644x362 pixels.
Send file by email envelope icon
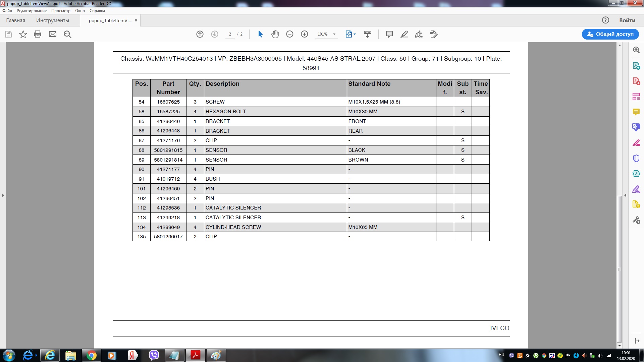[53, 34]
